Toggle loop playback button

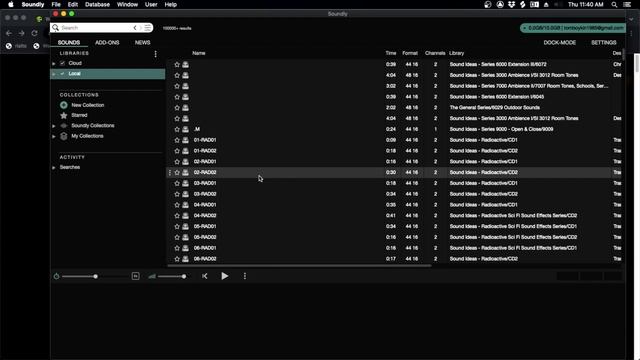pyautogui.click(x=136, y=276)
